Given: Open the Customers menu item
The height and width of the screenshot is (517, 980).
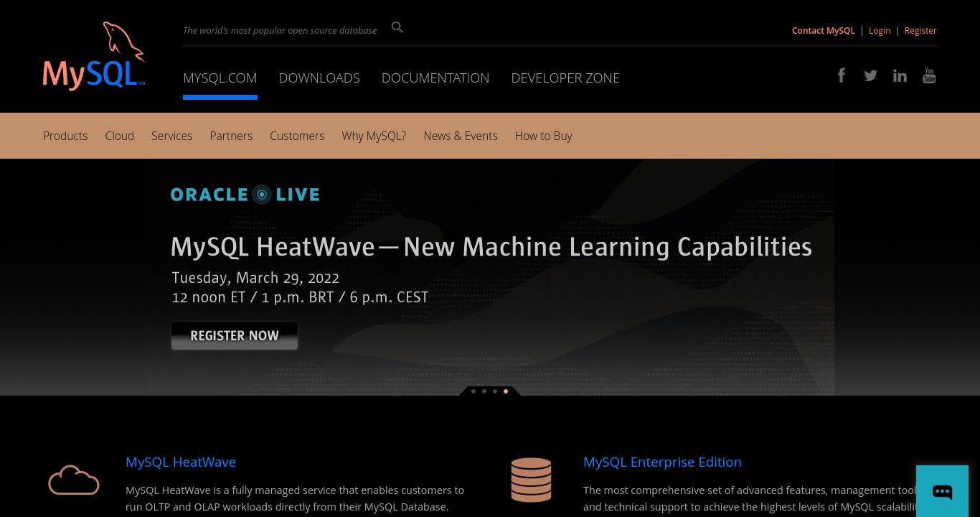Looking at the screenshot, I should pyautogui.click(x=297, y=136).
